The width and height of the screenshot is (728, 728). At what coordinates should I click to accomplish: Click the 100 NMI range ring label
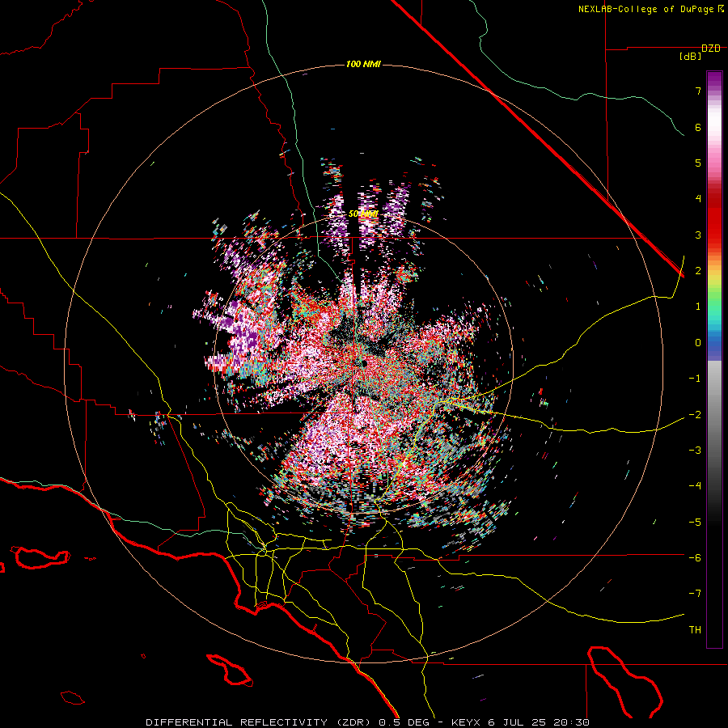[x=363, y=64]
